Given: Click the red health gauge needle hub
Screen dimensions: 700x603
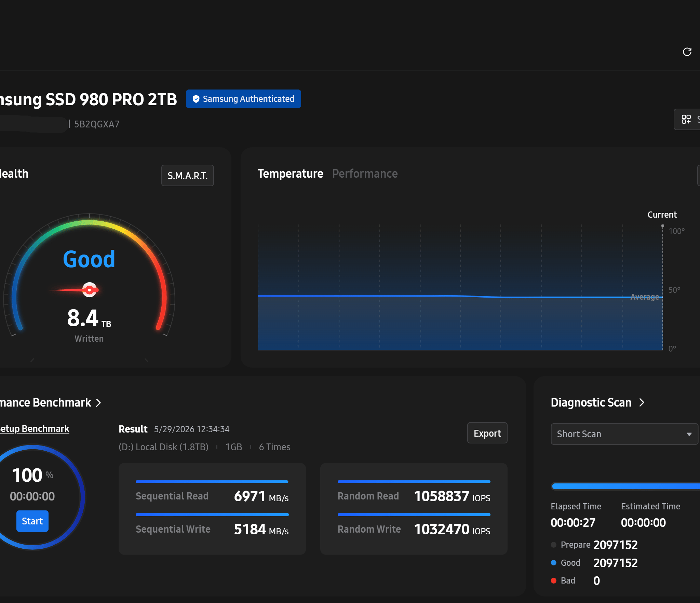Looking at the screenshot, I should [x=90, y=290].
